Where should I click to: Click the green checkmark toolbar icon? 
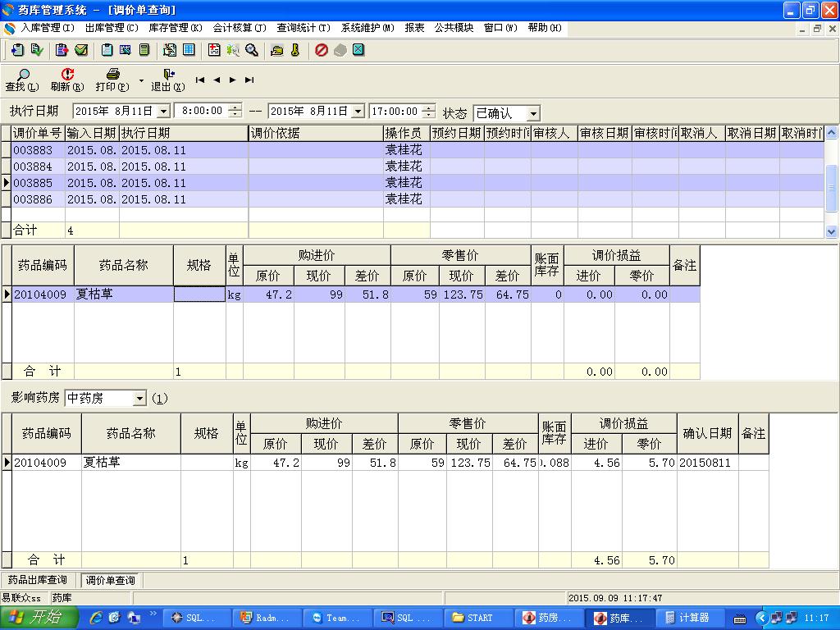[x=81, y=50]
